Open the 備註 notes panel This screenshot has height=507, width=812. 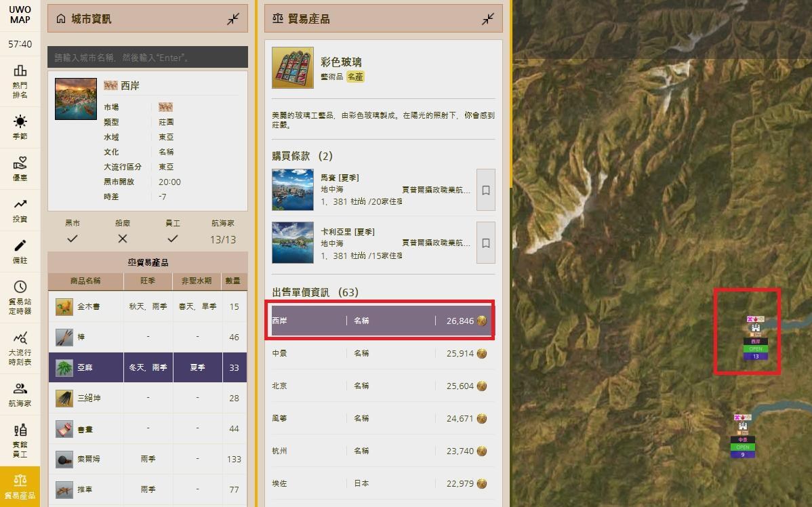[21, 249]
